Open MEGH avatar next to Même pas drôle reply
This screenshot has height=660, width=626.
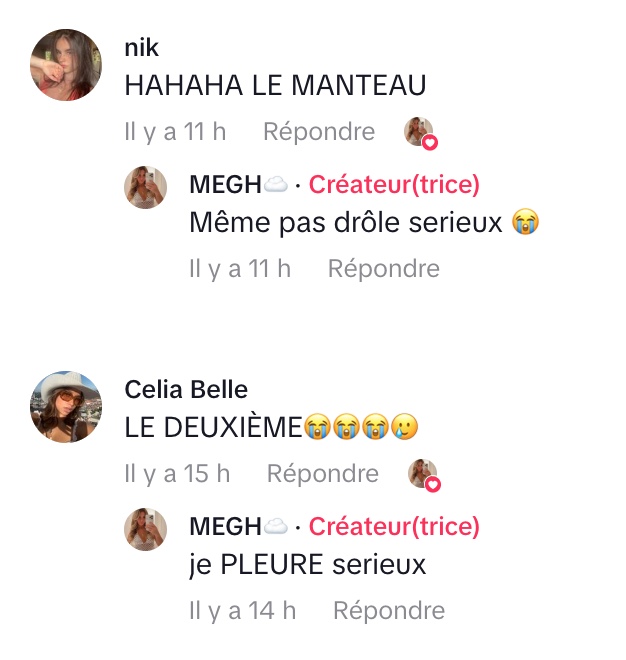[x=145, y=188]
